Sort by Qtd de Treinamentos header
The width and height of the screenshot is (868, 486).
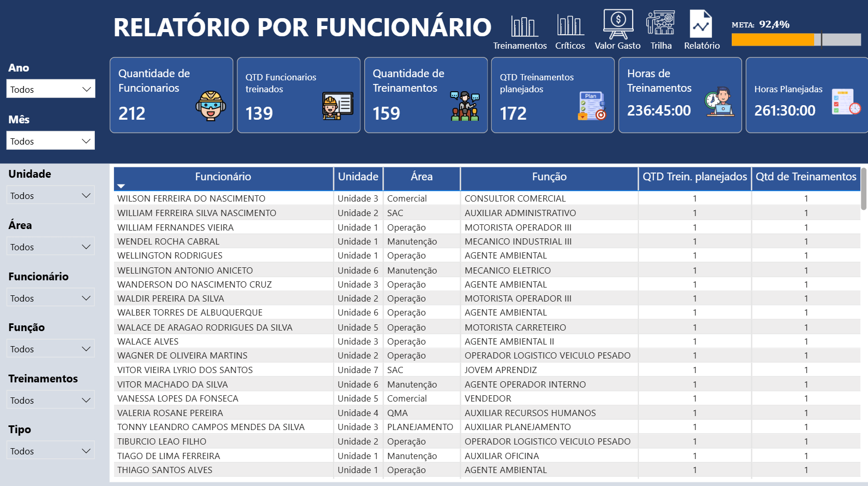(x=805, y=177)
